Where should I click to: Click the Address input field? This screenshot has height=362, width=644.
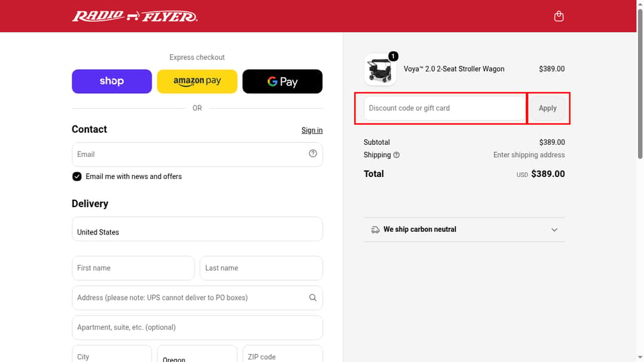point(197,298)
